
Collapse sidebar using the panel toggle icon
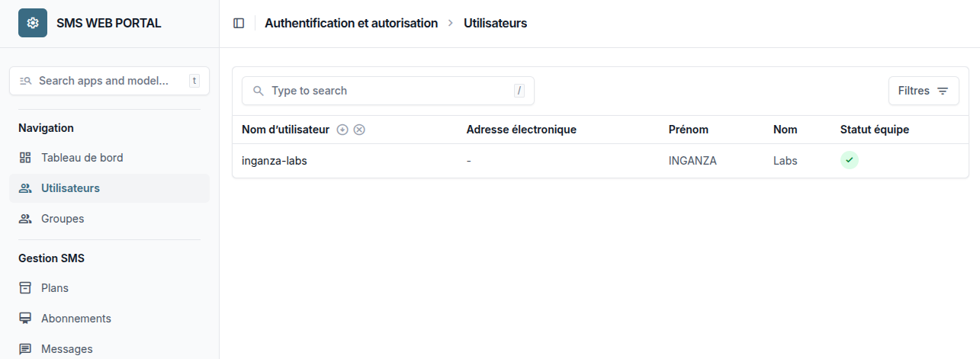[x=239, y=24]
